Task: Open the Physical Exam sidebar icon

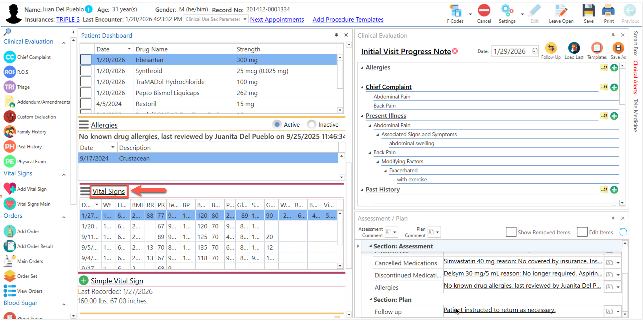Action: click(x=10, y=162)
